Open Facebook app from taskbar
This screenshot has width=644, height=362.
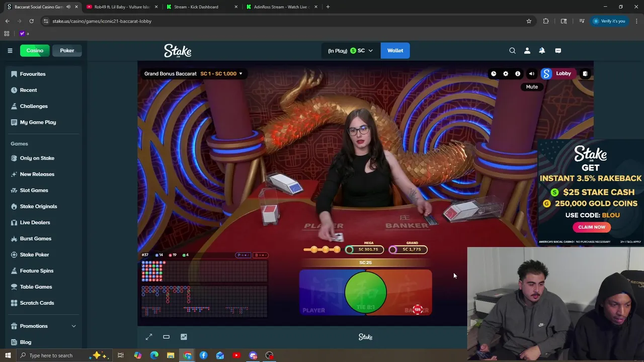(x=203, y=355)
